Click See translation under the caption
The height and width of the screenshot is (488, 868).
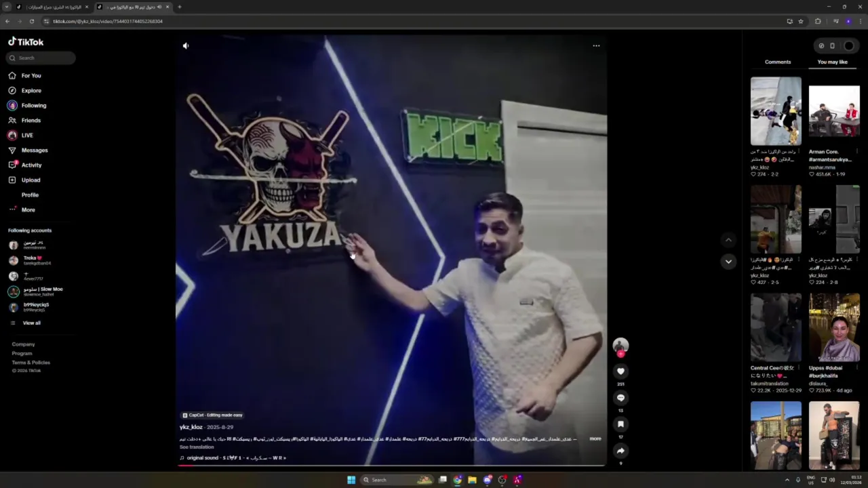tap(197, 447)
